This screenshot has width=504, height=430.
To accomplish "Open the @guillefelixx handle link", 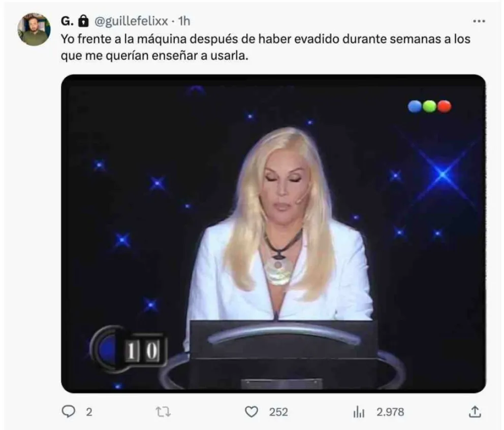I will (x=131, y=21).
